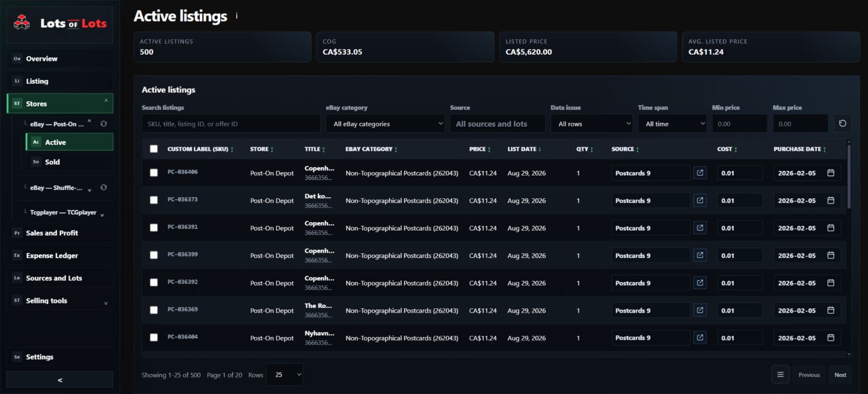This screenshot has width=868, height=394.
Task: Check the box for PC-036404
Action: (154, 337)
